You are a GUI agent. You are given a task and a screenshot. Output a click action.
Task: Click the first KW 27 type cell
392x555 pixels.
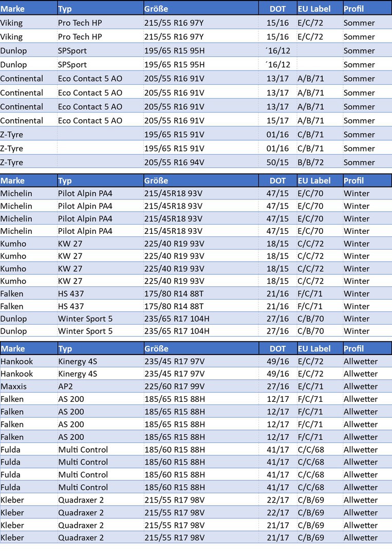70,244
